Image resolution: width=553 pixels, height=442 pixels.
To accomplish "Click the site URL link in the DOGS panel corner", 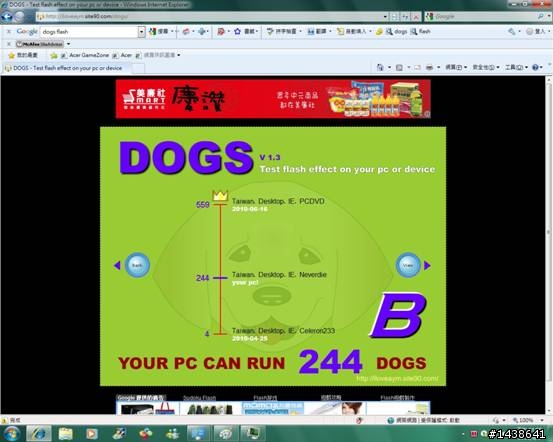I will 397,379.
